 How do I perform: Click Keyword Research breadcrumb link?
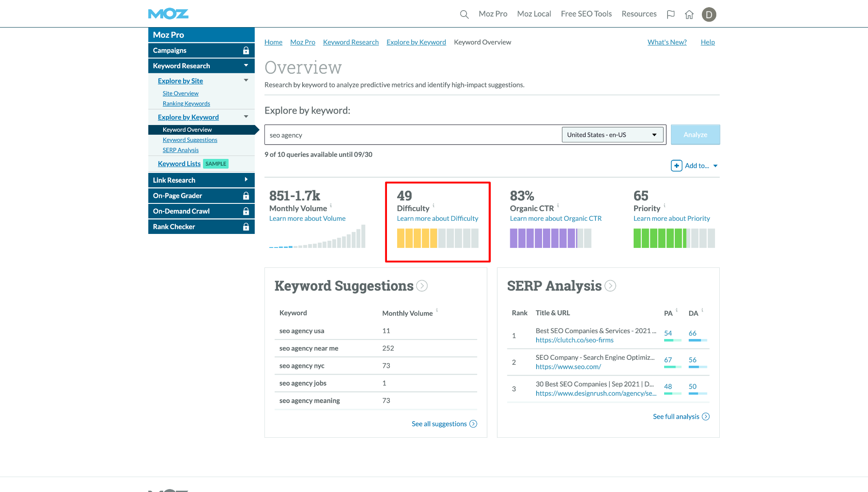[351, 42]
